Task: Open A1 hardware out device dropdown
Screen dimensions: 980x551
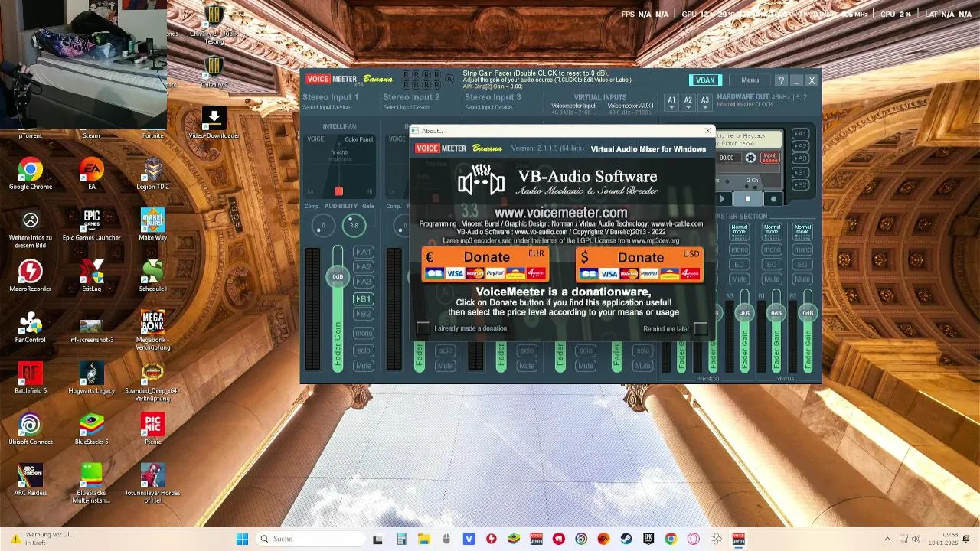Action: (x=671, y=103)
